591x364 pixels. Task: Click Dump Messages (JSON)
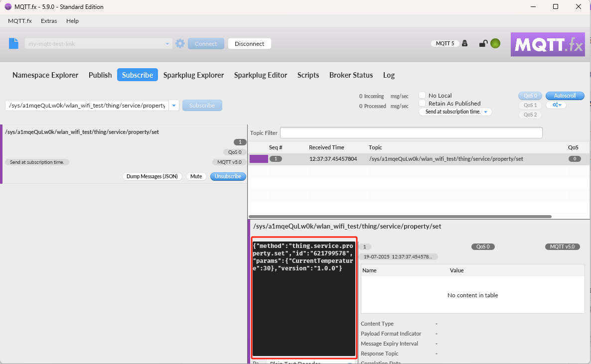[152, 176]
